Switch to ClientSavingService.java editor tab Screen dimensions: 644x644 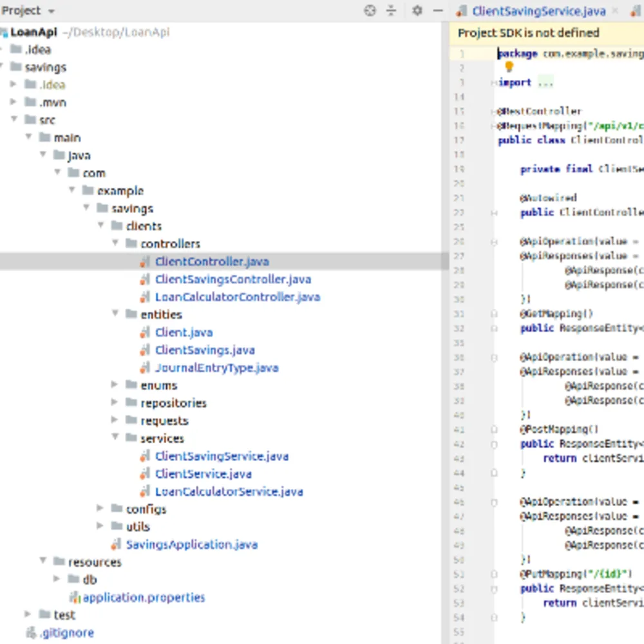pos(538,11)
